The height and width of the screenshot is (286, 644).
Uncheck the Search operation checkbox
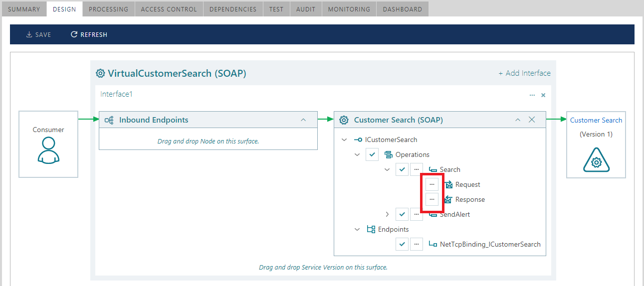[402, 169]
